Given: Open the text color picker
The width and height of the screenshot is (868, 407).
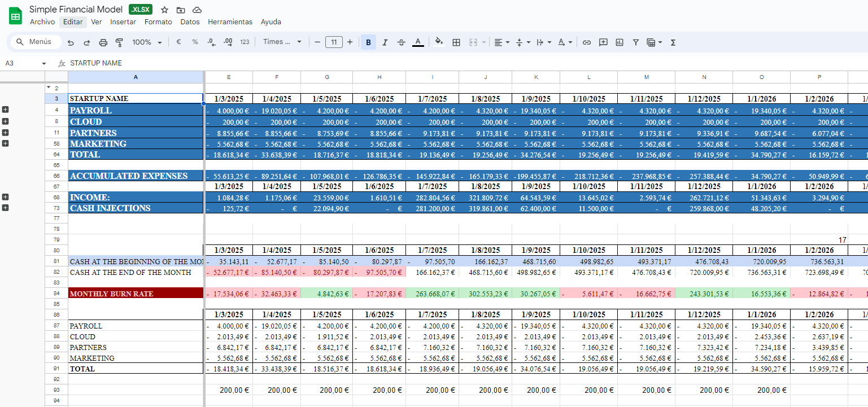Looking at the screenshot, I should [417, 42].
